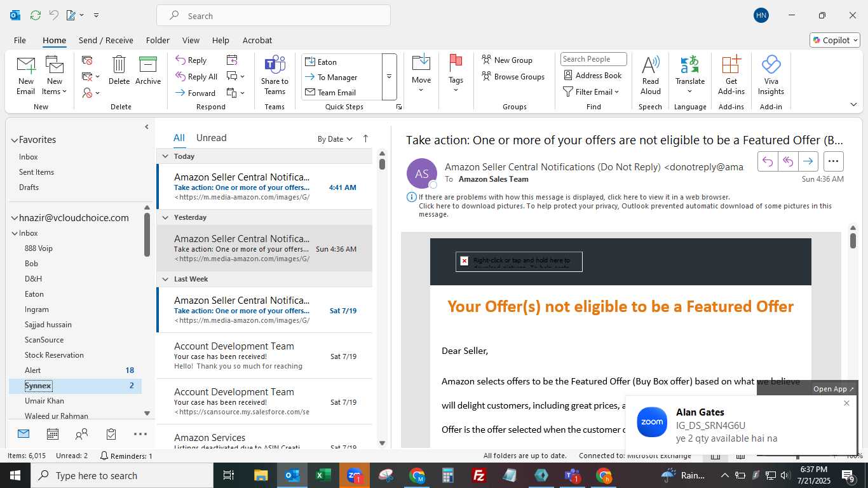Open the Tags dropdown
This screenshot has width=868, height=488.
(456, 74)
